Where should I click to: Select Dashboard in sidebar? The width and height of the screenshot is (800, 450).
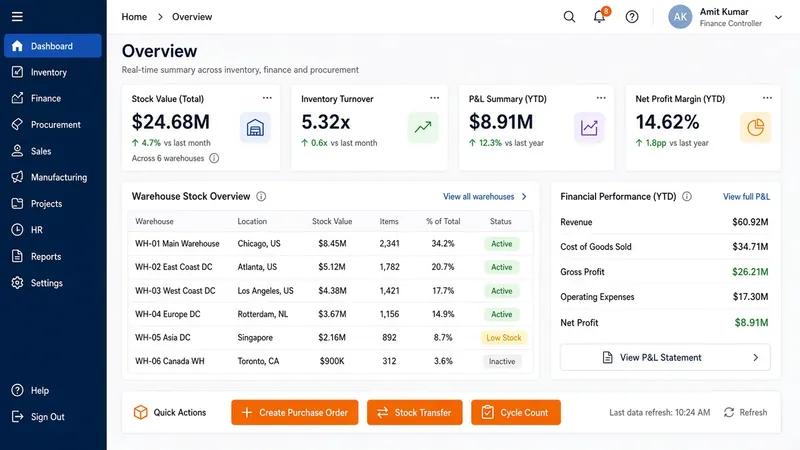pos(53,46)
